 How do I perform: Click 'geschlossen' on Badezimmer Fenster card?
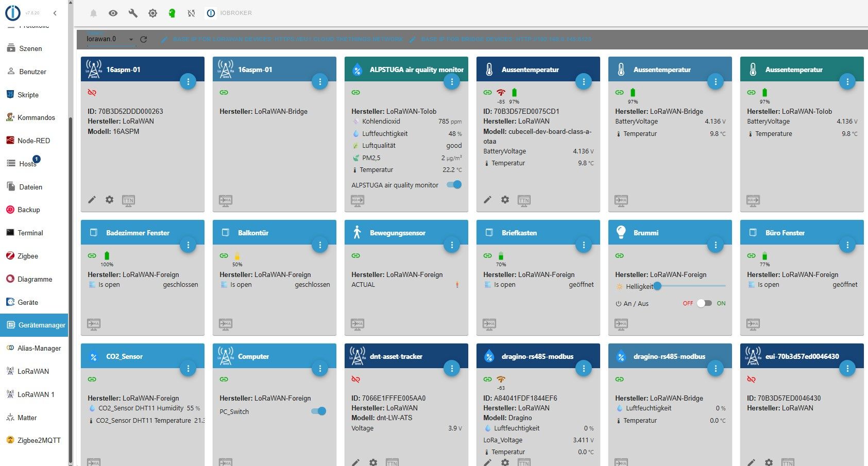click(180, 285)
